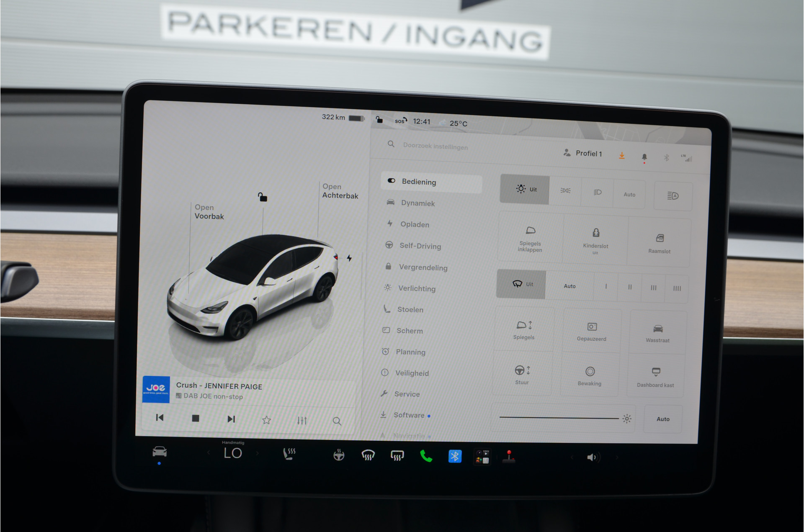Set wipers to Auto mode
Viewport: 804px width, 532px height.
pos(569,286)
